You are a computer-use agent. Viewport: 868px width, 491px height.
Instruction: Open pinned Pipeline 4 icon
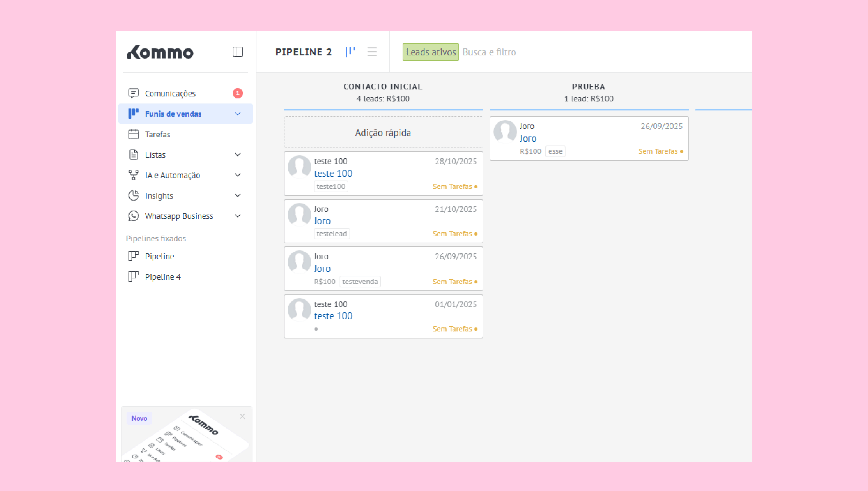134,276
